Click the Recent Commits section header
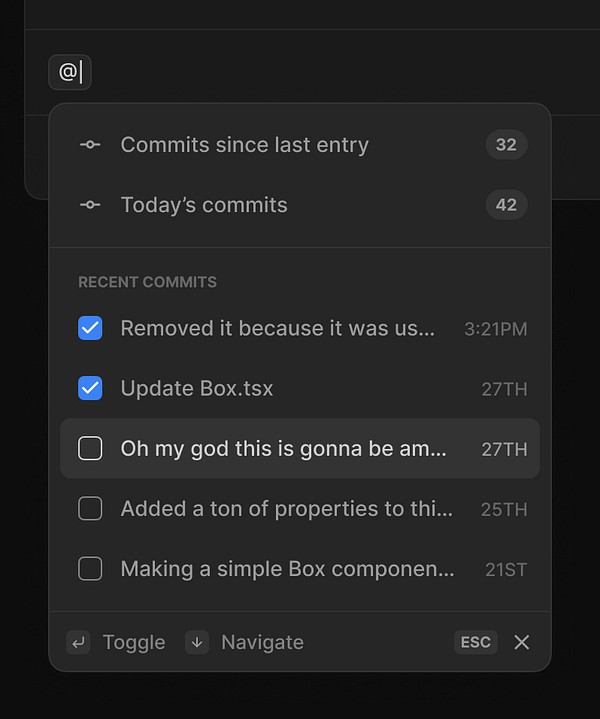The height and width of the screenshot is (719, 600). (x=147, y=282)
